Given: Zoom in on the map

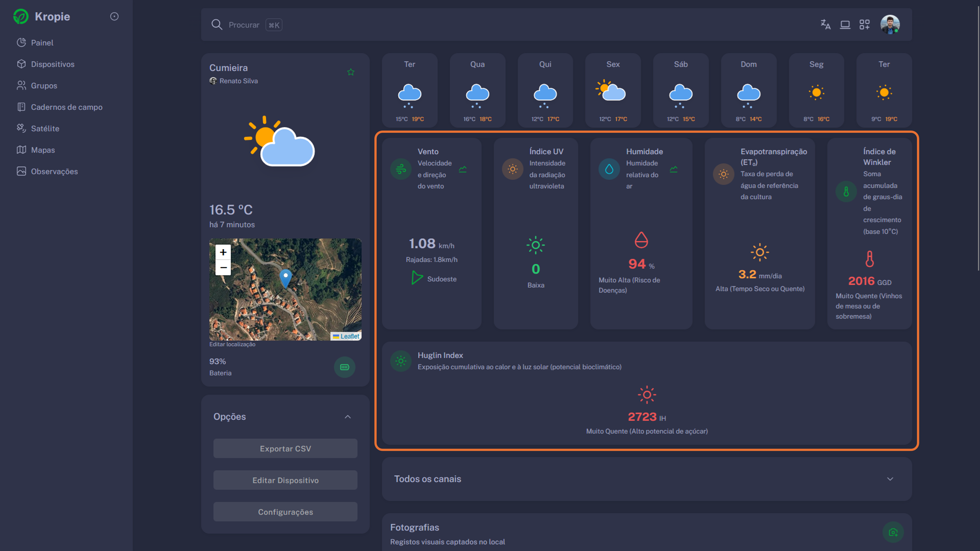Looking at the screenshot, I should point(223,252).
